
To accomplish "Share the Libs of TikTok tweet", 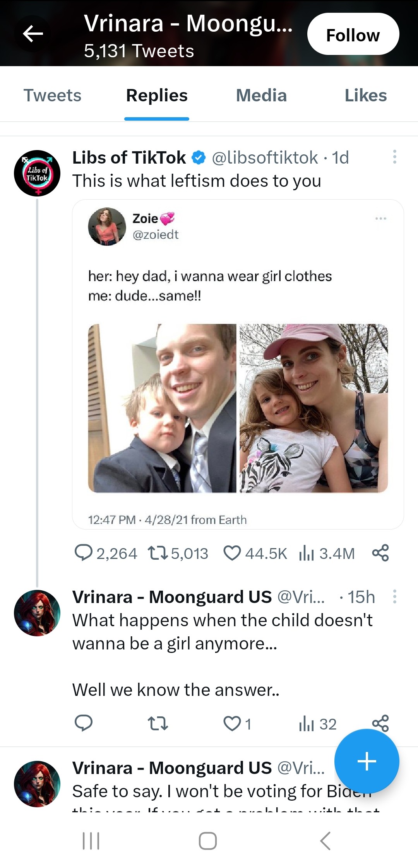I will click(380, 553).
